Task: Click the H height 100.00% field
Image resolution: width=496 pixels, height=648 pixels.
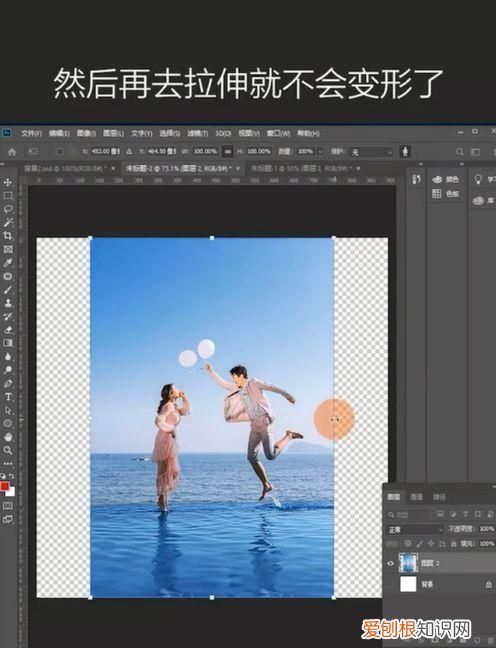Action: [x=259, y=152]
